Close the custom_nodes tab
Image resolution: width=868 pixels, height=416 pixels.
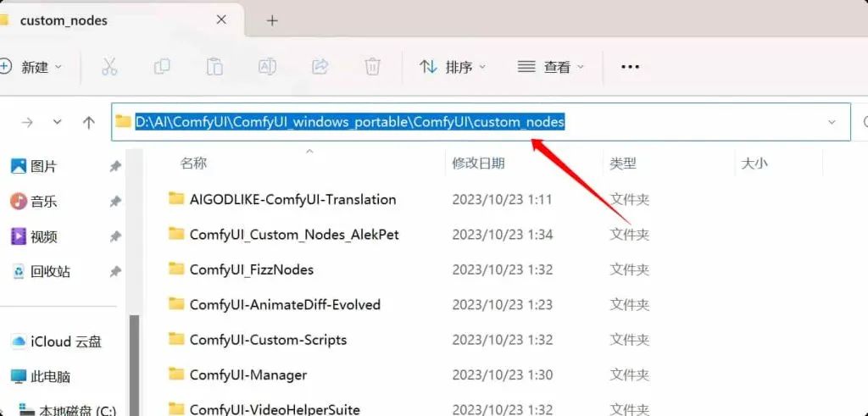tap(221, 20)
